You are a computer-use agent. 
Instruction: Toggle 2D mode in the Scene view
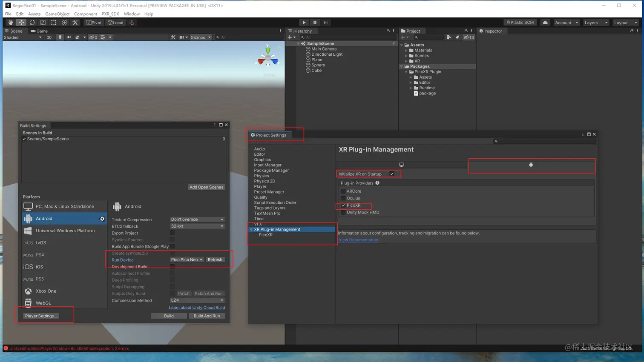(49, 37)
